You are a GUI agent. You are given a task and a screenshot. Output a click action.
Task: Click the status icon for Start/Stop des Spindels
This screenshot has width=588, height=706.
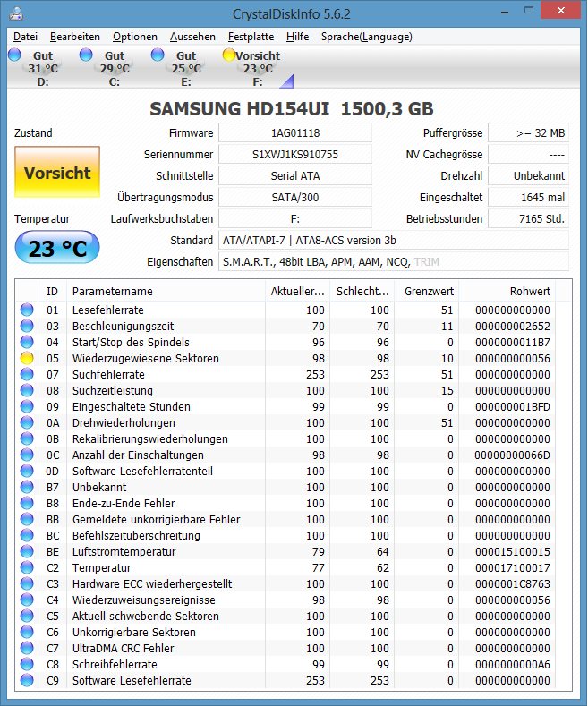27,342
